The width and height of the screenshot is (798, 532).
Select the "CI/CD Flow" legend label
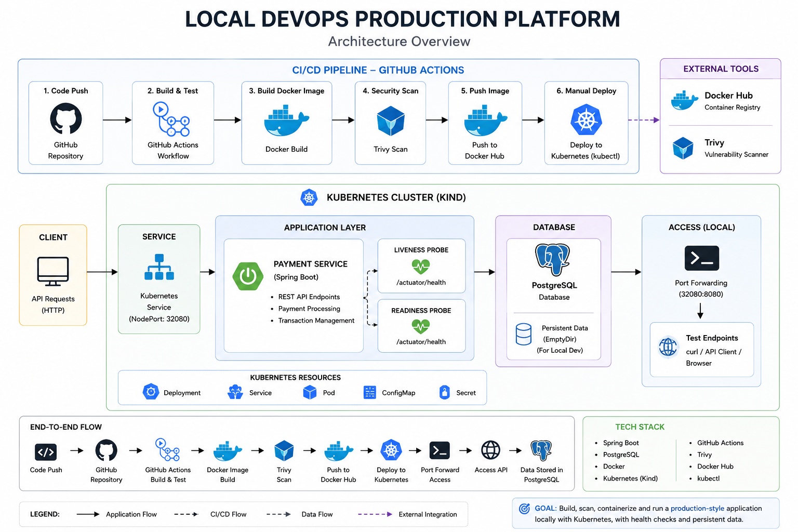(229, 514)
